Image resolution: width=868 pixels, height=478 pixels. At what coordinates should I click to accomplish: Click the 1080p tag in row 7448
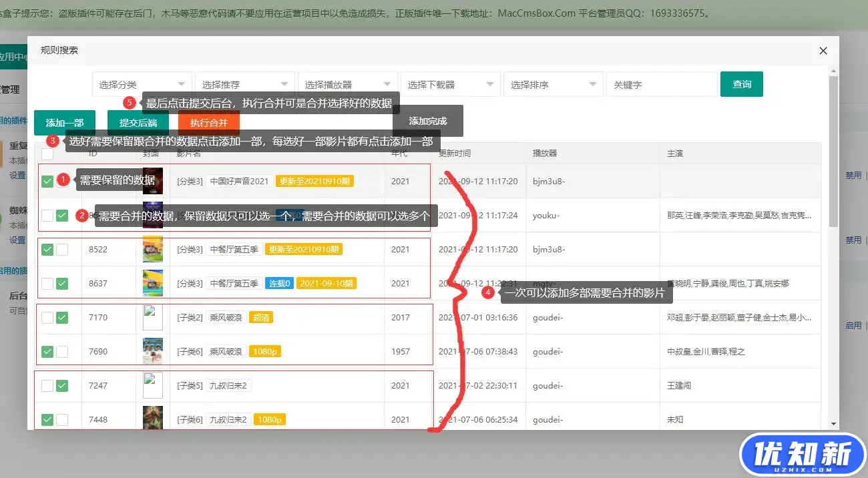click(270, 420)
